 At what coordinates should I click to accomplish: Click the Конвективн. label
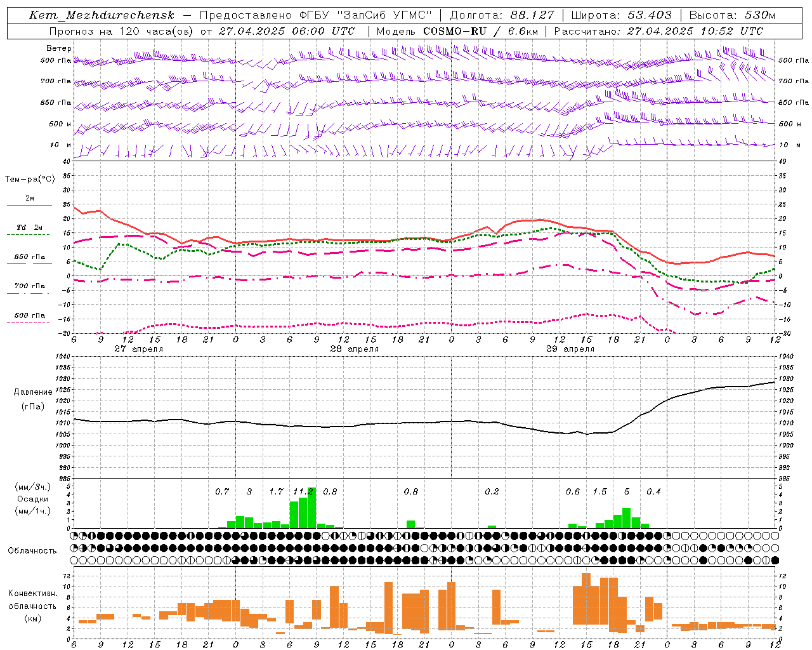coord(32,594)
